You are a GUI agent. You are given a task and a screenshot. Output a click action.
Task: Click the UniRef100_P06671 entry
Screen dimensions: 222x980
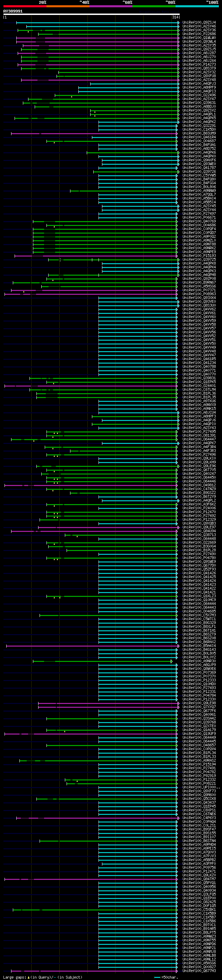pyautogui.click(x=199, y=217)
